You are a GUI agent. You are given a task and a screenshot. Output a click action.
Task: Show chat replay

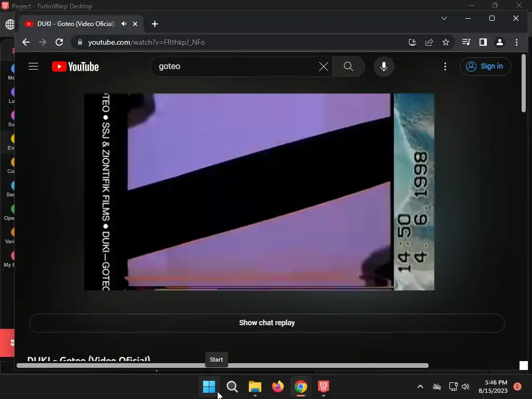[x=267, y=323]
